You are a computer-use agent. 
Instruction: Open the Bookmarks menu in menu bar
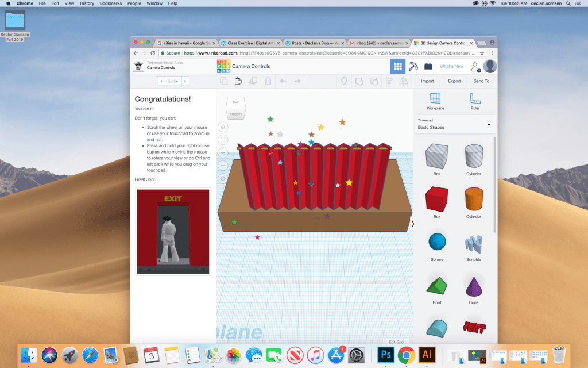point(110,3)
